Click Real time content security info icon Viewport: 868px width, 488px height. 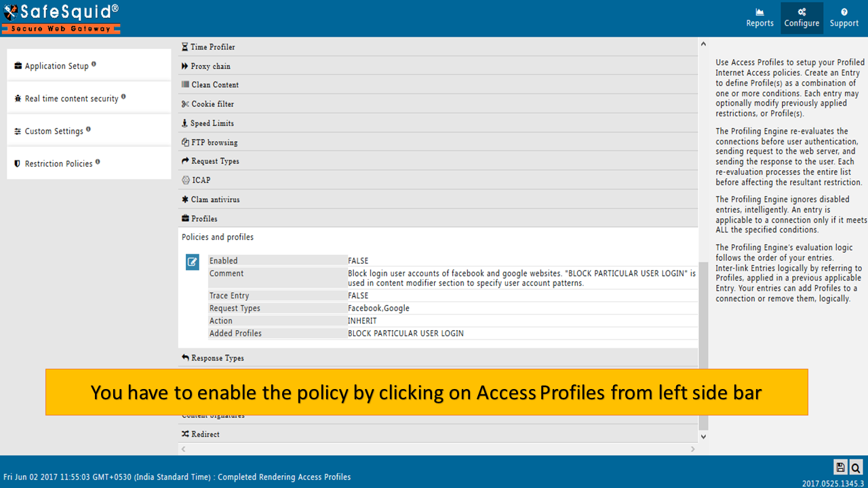123,97
